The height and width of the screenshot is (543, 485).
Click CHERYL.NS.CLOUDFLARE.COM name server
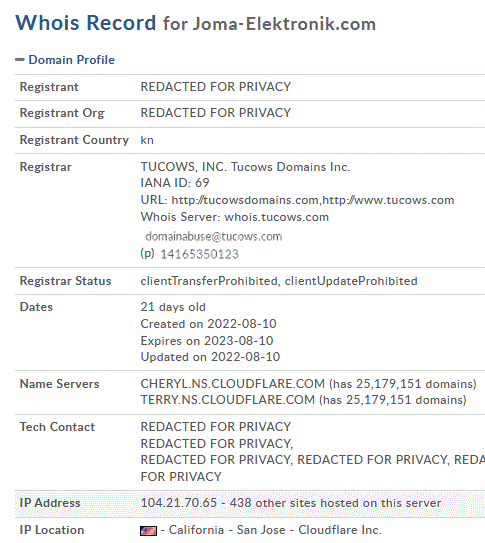click(233, 384)
